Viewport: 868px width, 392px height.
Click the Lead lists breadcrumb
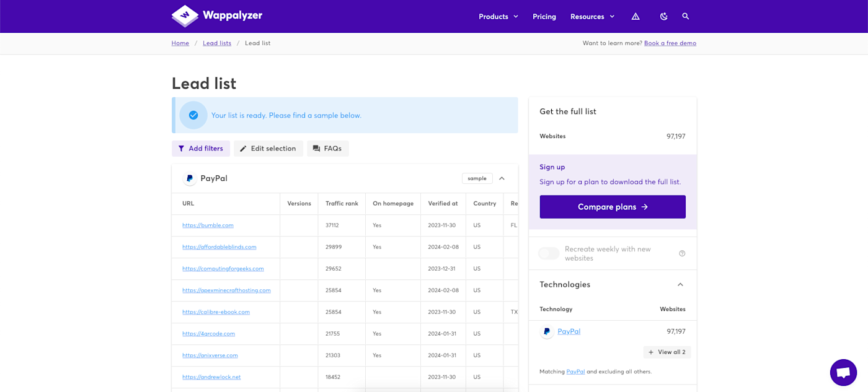click(x=217, y=43)
